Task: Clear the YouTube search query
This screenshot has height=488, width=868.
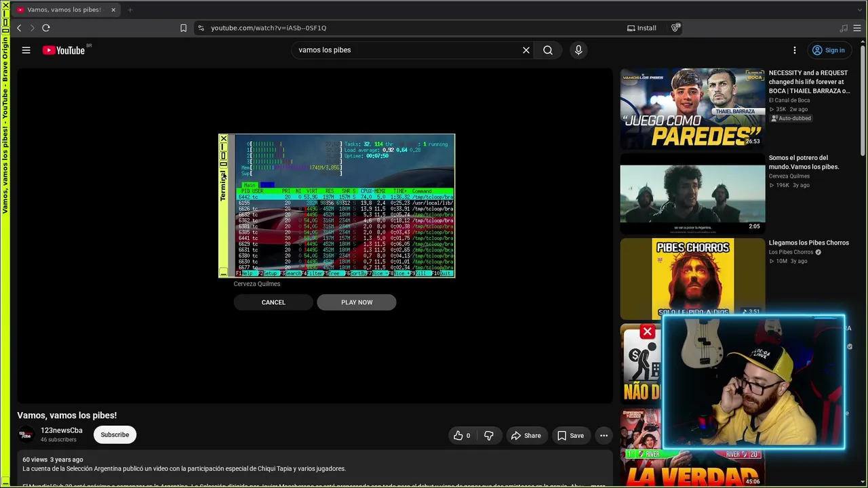Action: [526, 50]
